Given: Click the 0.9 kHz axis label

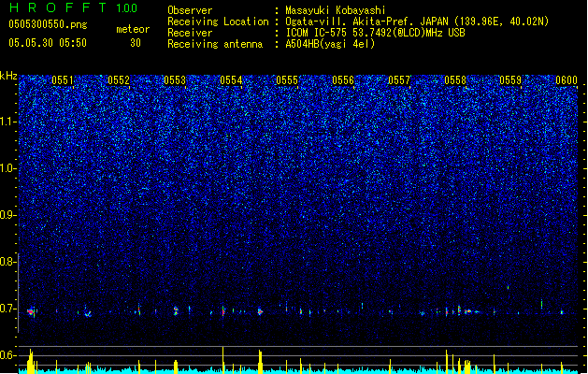Looking at the screenshot, I should pos(7,215).
